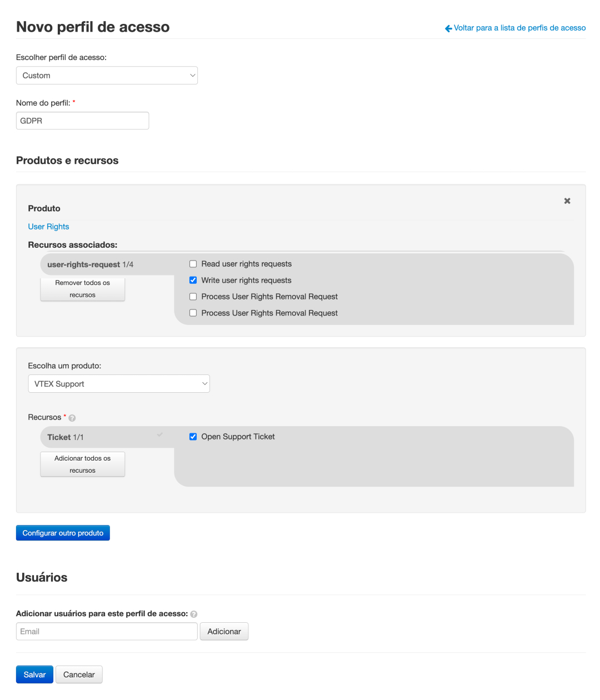
Task: Select the user-rights-request resource group
Action: 90,264
